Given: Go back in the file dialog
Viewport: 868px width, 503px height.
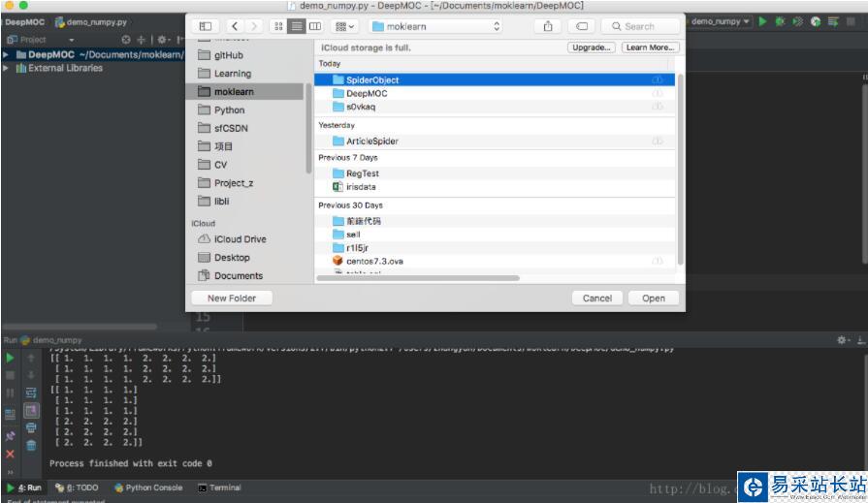Looking at the screenshot, I should (x=235, y=26).
